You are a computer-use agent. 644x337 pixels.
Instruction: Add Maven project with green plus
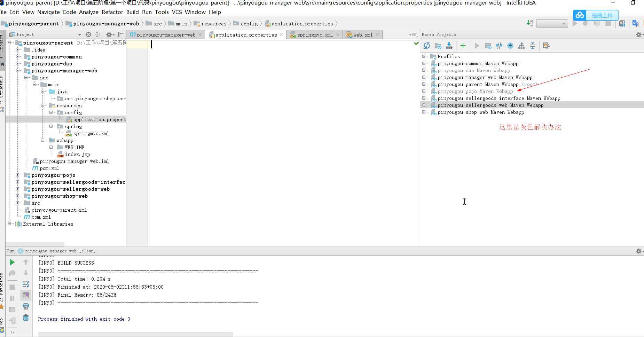(x=463, y=46)
